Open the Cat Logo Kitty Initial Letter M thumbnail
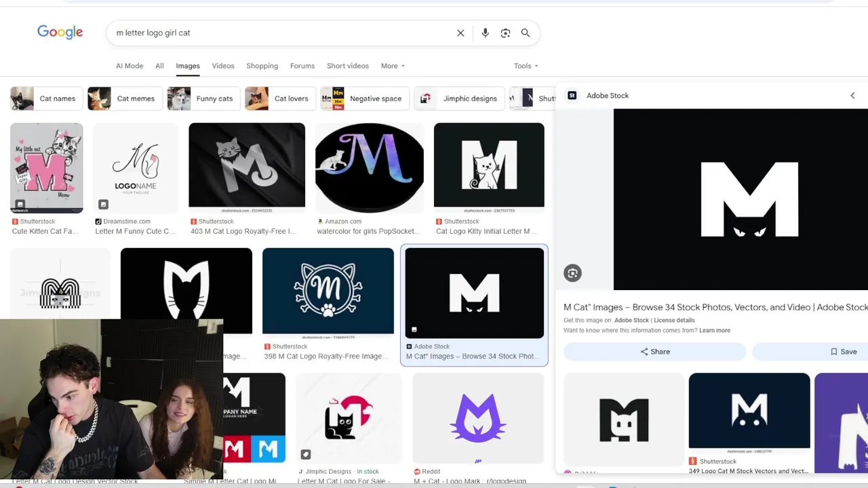Image resolution: width=868 pixels, height=488 pixels. [489, 165]
